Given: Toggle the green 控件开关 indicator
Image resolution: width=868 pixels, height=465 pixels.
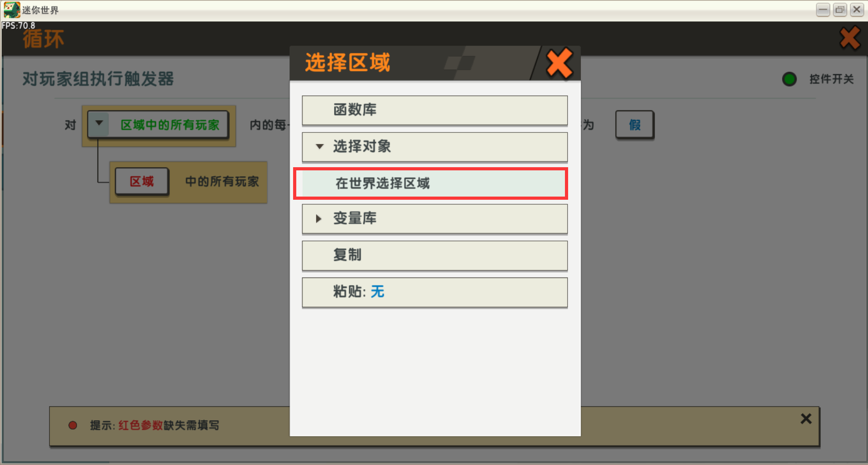Looking at the screenshot, I should click(x=789, y=79).
